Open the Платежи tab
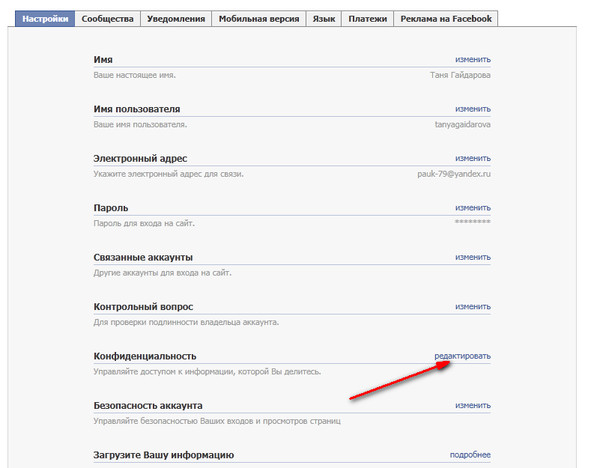This screenshot has height=468, width=600. pos(367,19)
